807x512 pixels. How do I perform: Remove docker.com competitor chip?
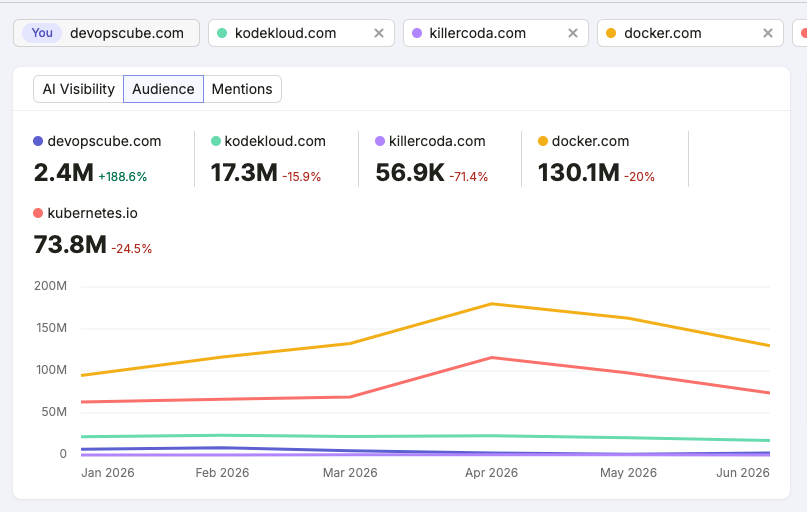point(768,33)
